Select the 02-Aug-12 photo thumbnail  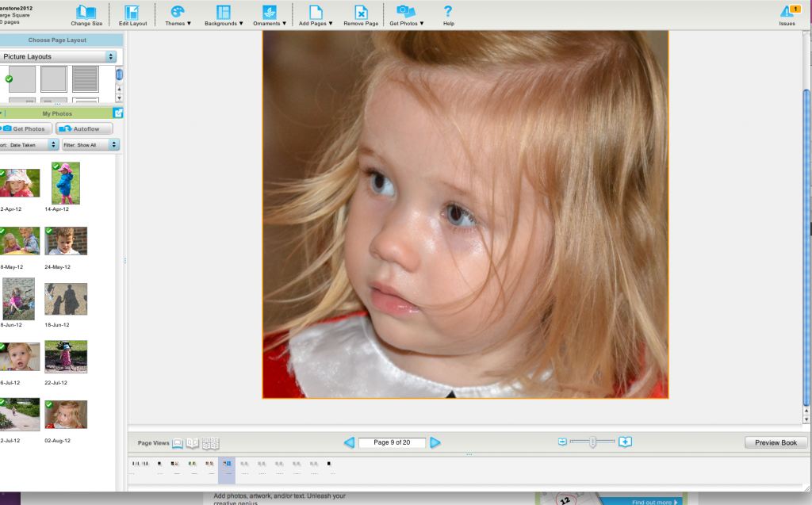(x=66, y=415)
